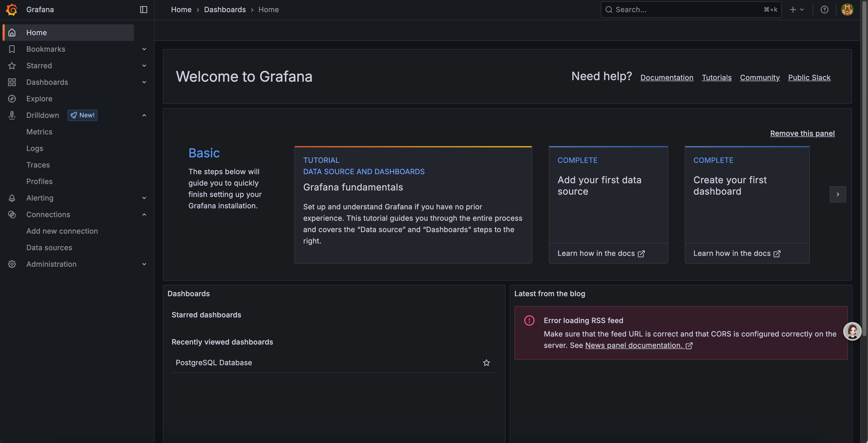The height and width of the screenshot is (443, 868).
Task: Click external link icon after News panel documentation
Action: 689,346
